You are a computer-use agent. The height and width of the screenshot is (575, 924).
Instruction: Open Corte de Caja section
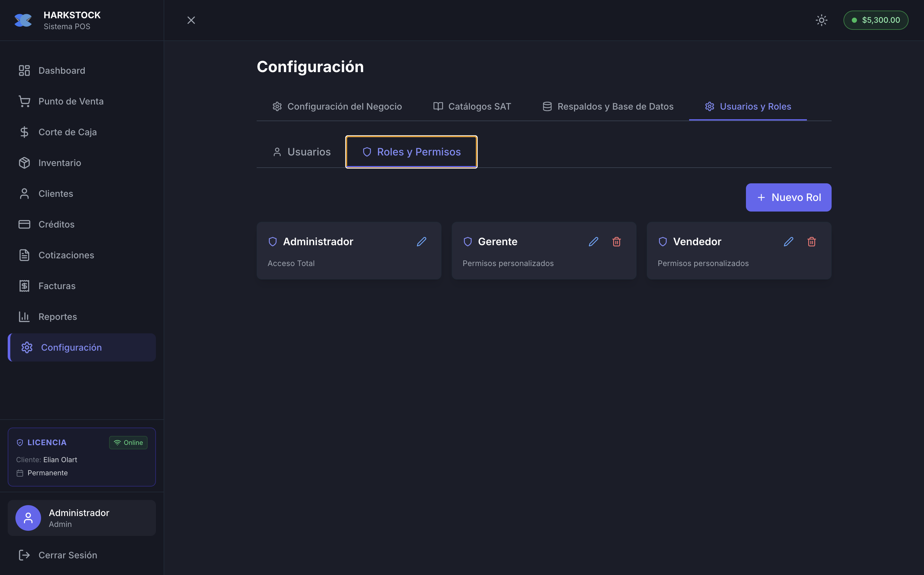pos(67,132)
